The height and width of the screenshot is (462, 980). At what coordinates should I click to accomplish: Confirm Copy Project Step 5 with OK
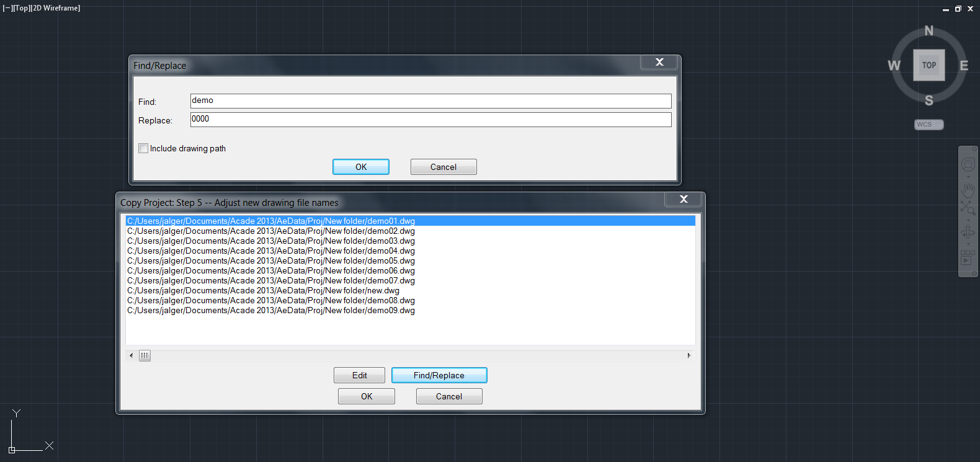click(x=367, y=396)
